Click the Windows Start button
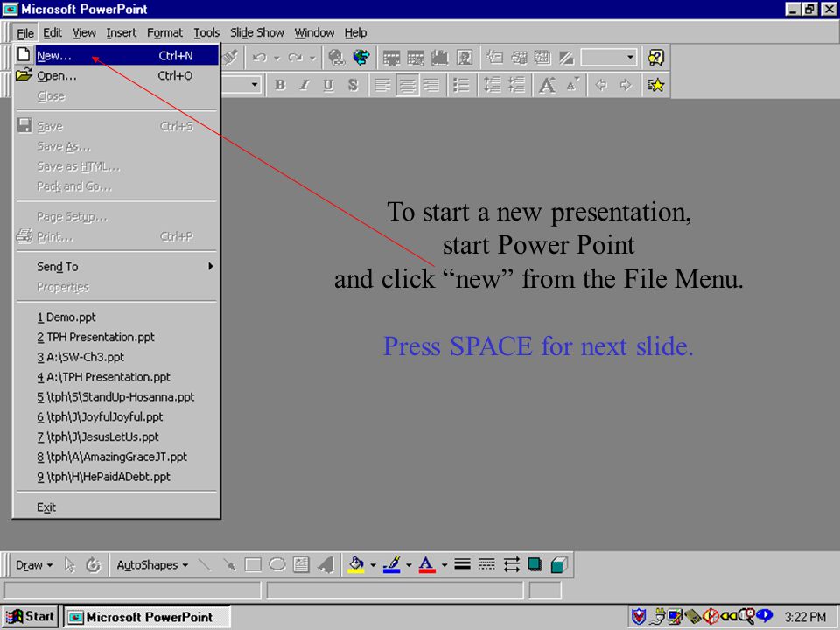The width and height of the screenshot is (840, 630). pyautogui.click(x=30, y=617)
